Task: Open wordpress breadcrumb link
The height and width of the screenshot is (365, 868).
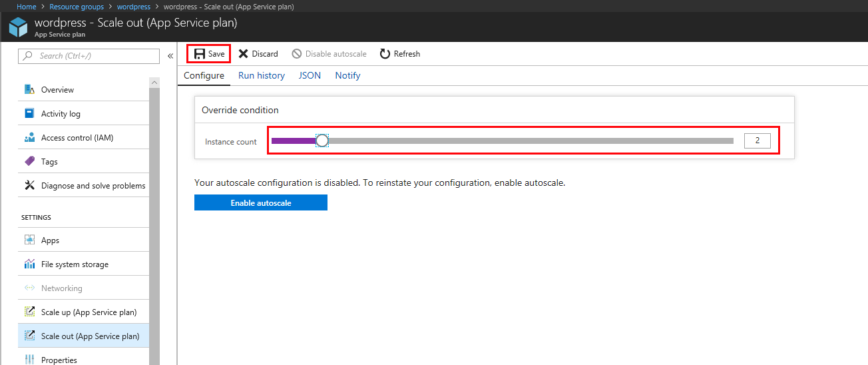Action: tap(133, 7)
